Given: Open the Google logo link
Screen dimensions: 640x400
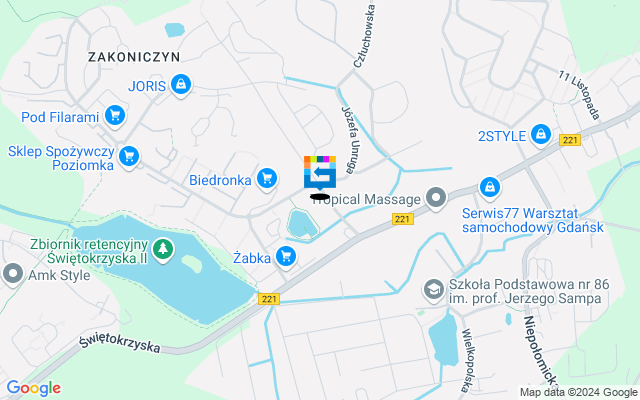Looking at the screenshot, I should [x=33, y=388].
